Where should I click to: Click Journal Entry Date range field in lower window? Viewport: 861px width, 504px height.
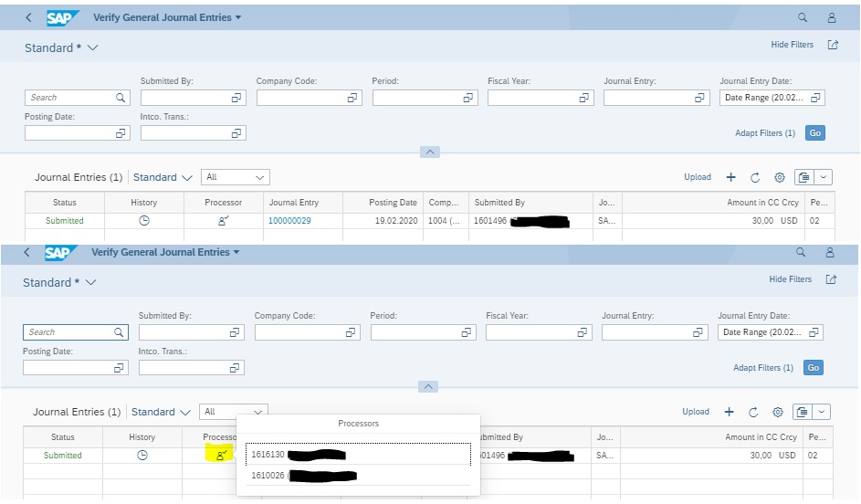click(x=771, y=332)
